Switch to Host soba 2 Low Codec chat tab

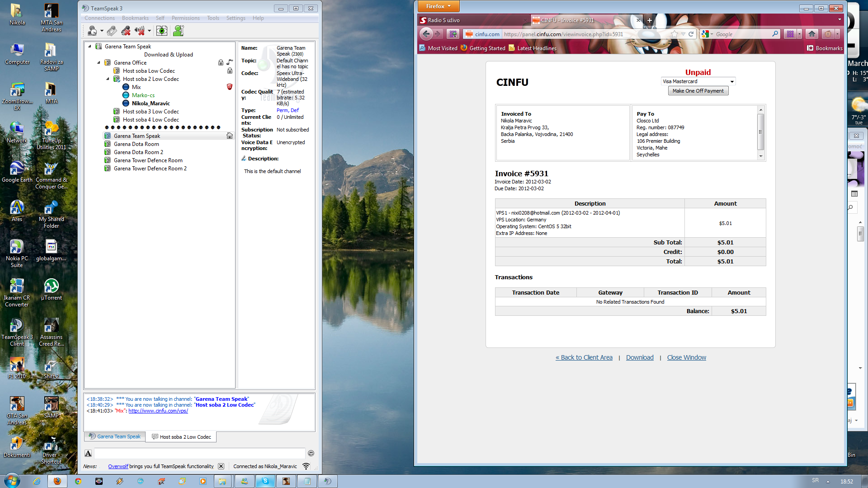pyautogui.click(x=181, y=437)
